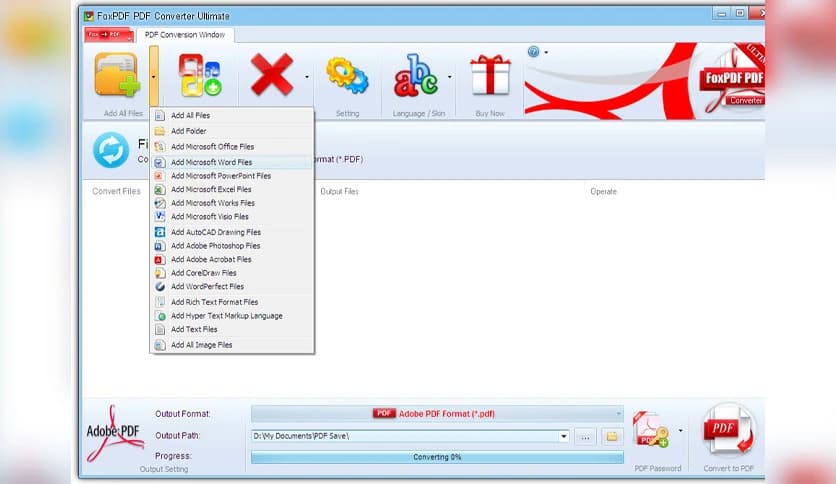The height and width of the screenshot is (484, 836).
Task: Choose Add Microsoft Works Files
Action: 232,203
